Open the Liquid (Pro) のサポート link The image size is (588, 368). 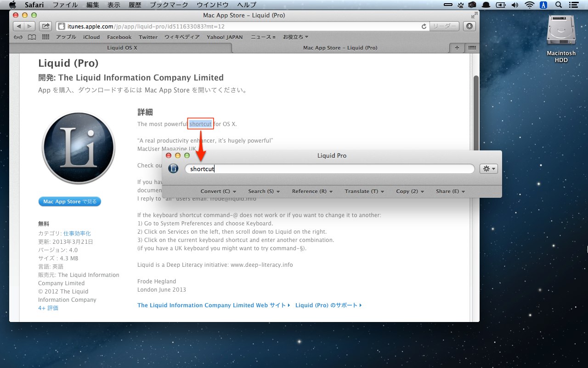point(328,305)
